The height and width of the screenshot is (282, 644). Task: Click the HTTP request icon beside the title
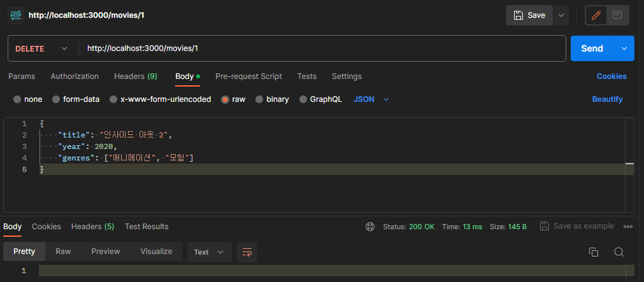16,15
